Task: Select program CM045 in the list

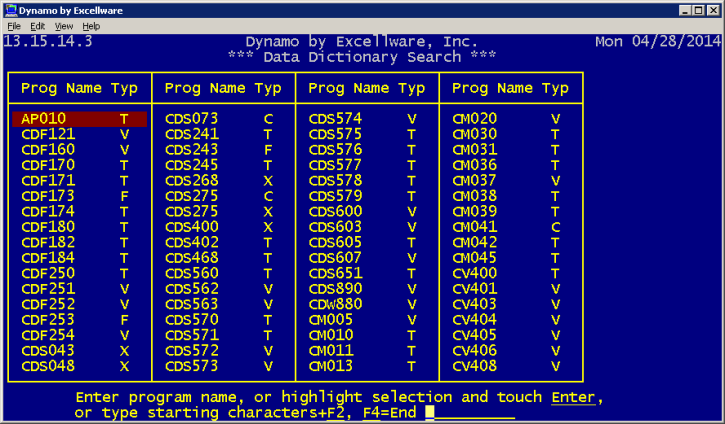Action: pyautogui.click(x=475, y=258)
